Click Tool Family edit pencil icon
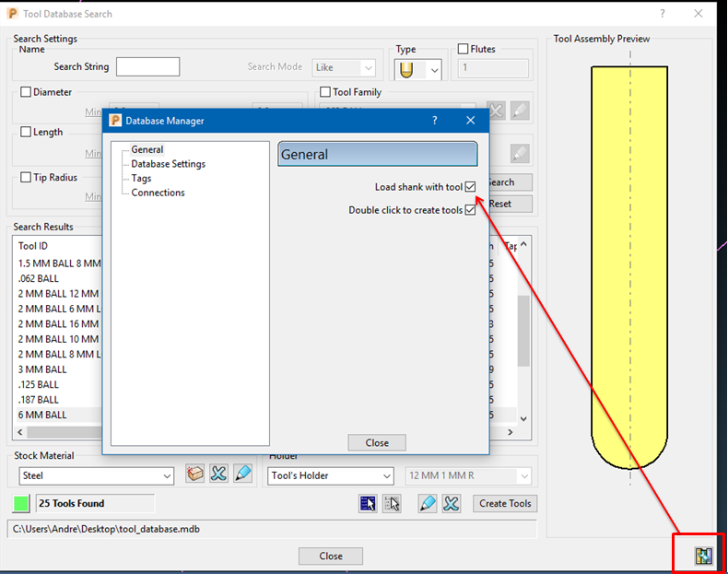728x574 pixels. pos(520,111)
